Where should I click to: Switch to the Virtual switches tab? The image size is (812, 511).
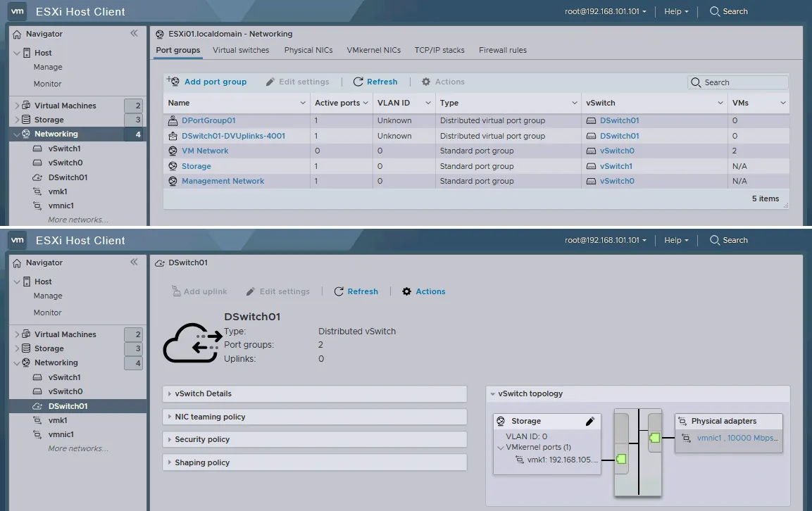coord(241,50)
